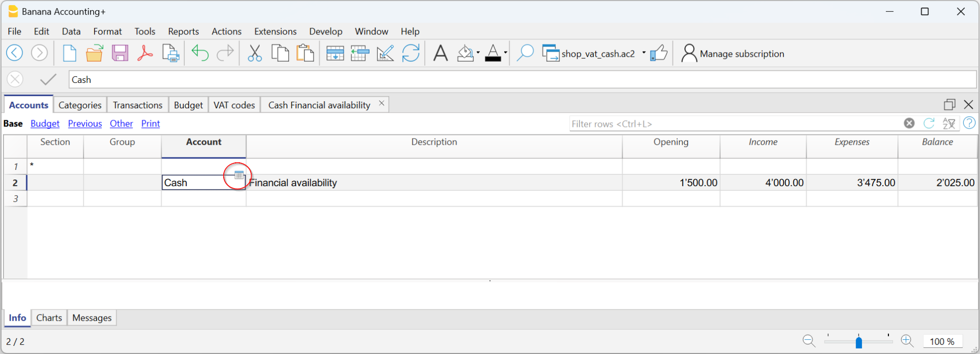Go back with the left navigation arrow
980x354 pixels.
[15, 53]
